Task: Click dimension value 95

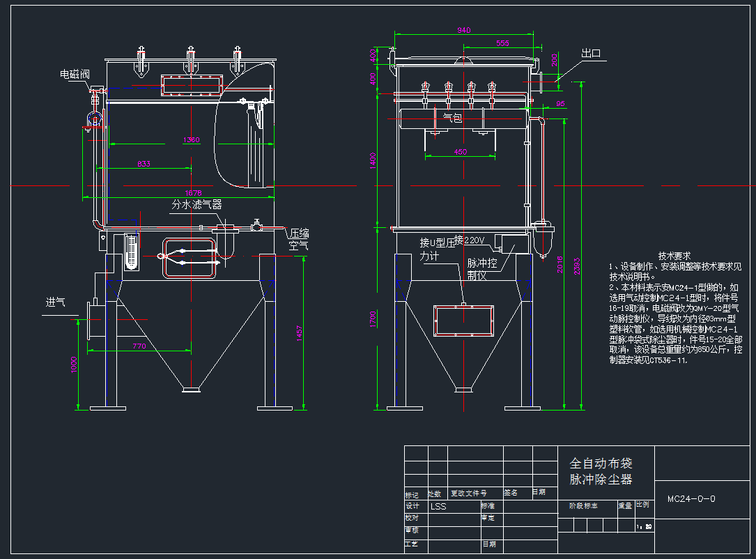Action: pos(560,104)
